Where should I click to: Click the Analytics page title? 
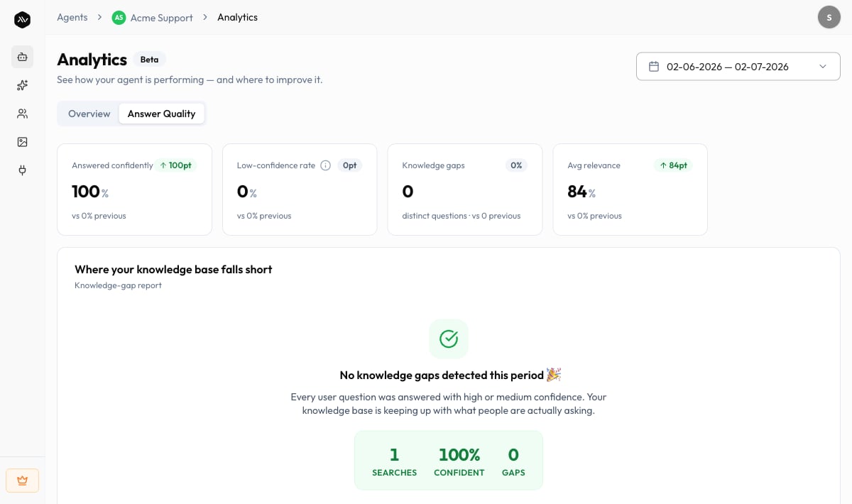pyautogui.click(x=92, y=60)
